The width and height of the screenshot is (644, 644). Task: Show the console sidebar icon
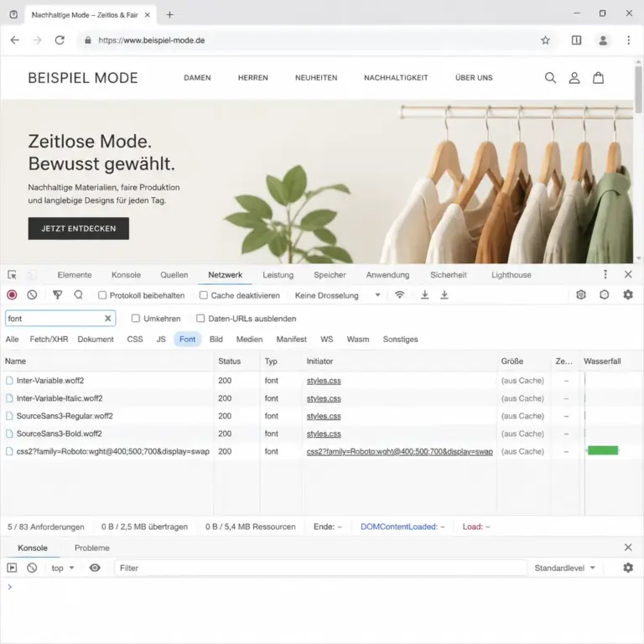pos(12,568)
